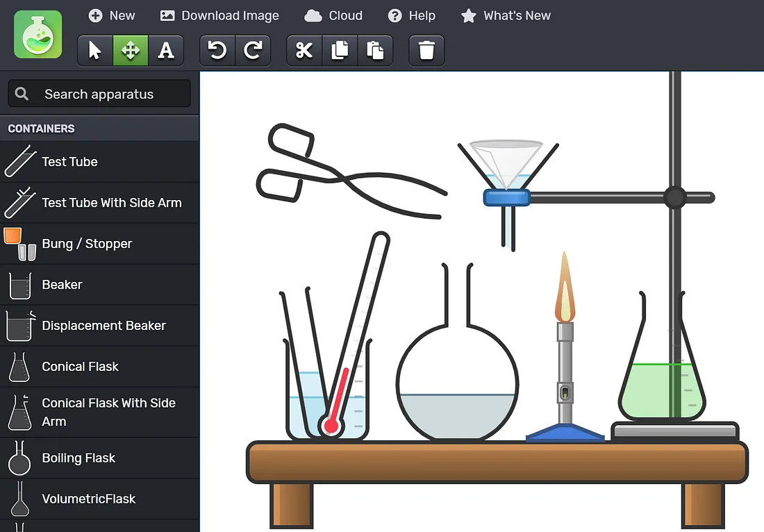Copy the selected apparatus
This screenshot has width=764, height=532.
click(340, 50)
